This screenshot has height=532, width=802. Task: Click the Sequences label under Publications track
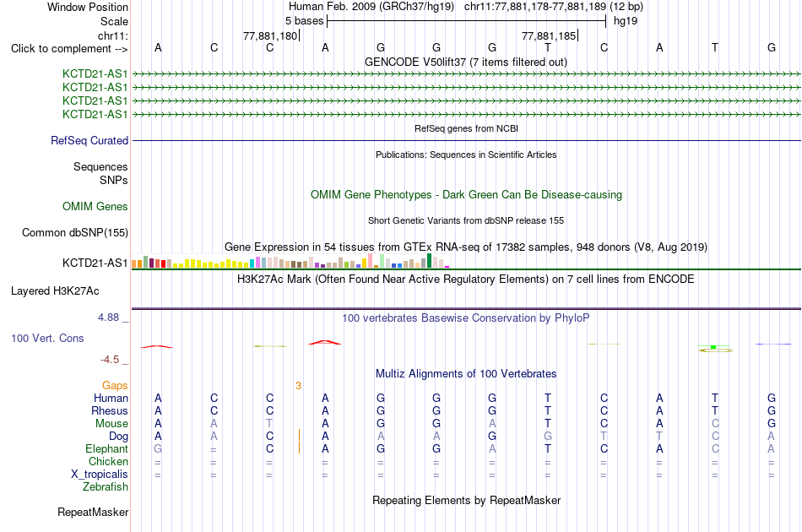point(100,166)
